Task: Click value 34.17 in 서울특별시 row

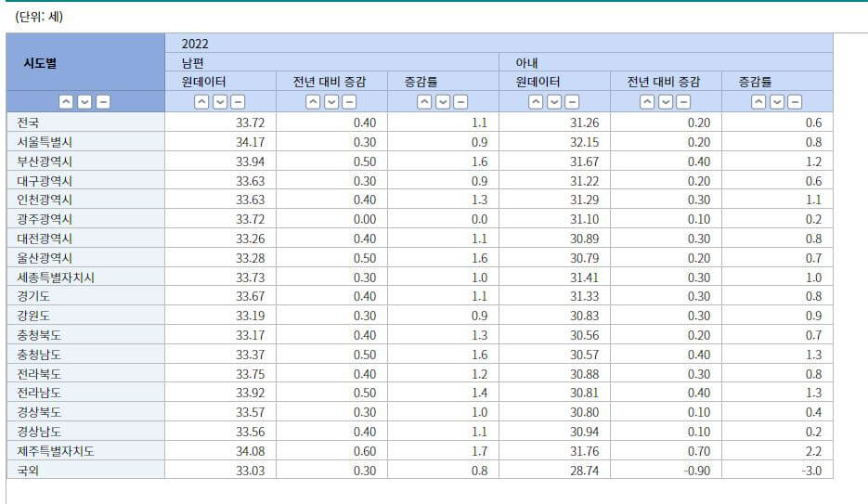Action: pos(251,142)
